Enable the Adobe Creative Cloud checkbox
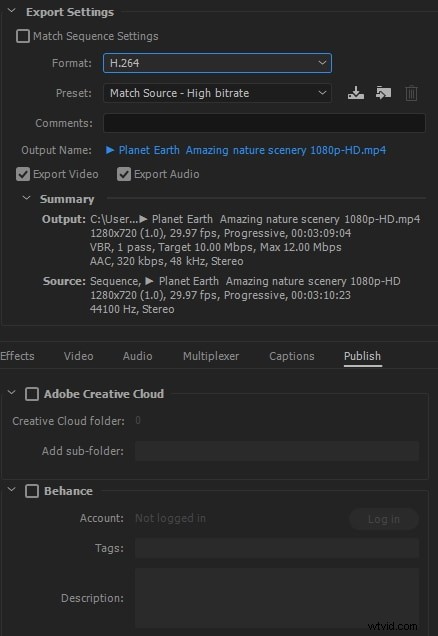The width and height of the screenshot is (438, 636). [x=32, y=394]
